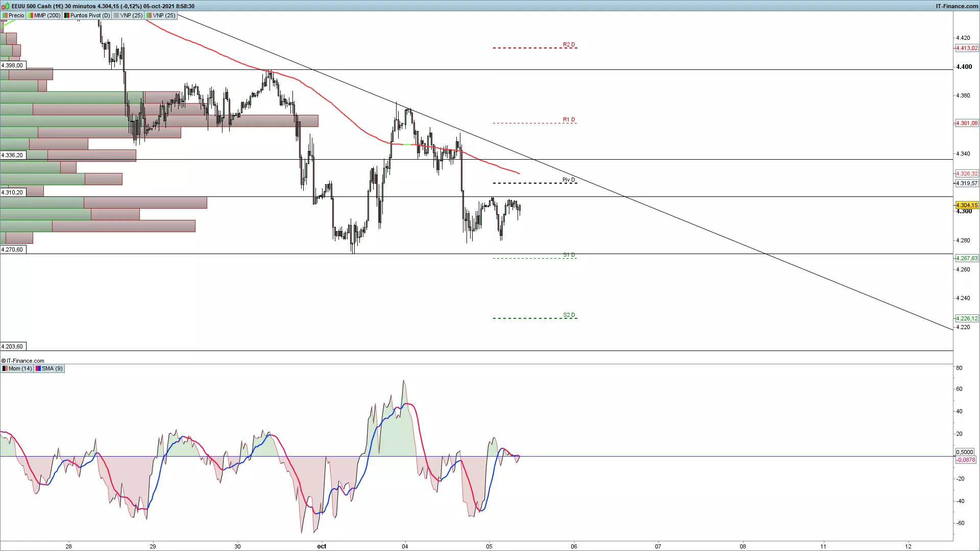Click the chart title EEUU 500 Cash
Image resolution: width=980 pixels, height=551 pixels.
tap(32, 6)
